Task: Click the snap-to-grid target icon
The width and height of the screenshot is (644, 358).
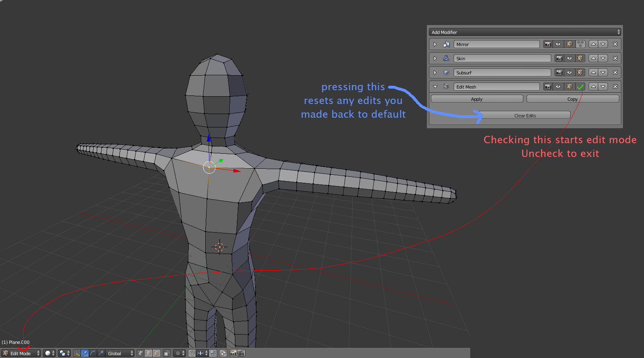Action: pos(213,353)
